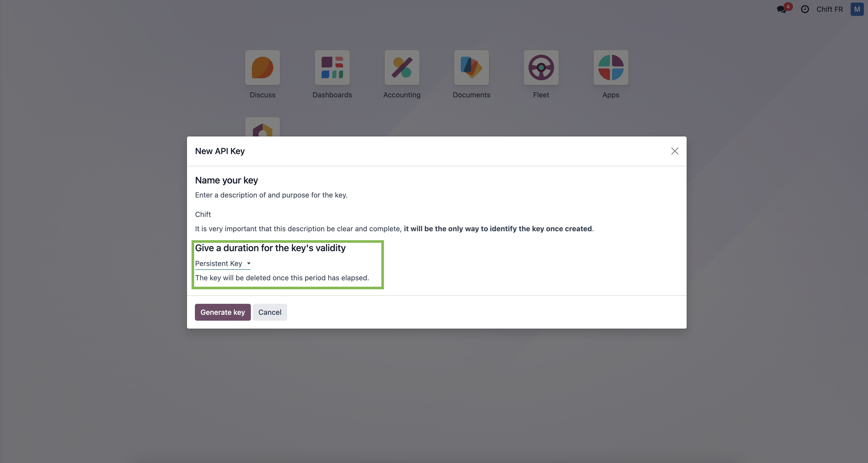Open the Fleet steering wheel icon
The width and height of the screenshot is (868, 463).
click(x=541, y=67)
